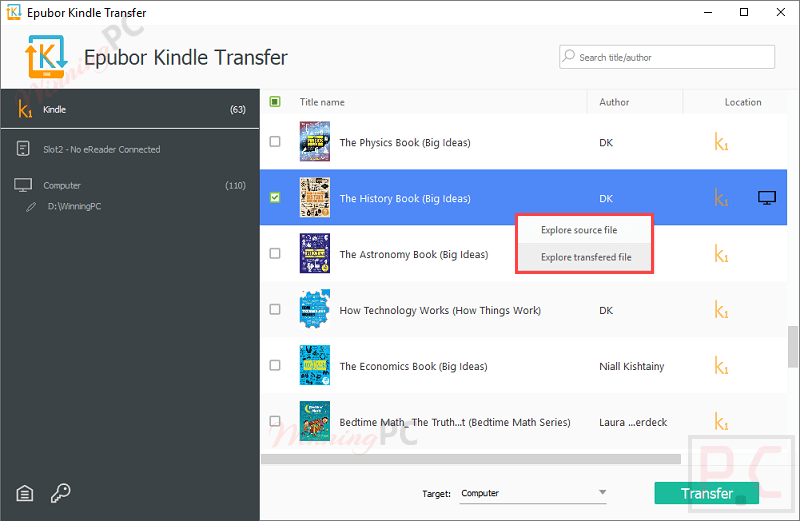Uncheck The History Book checkbox

click(275, 197)
